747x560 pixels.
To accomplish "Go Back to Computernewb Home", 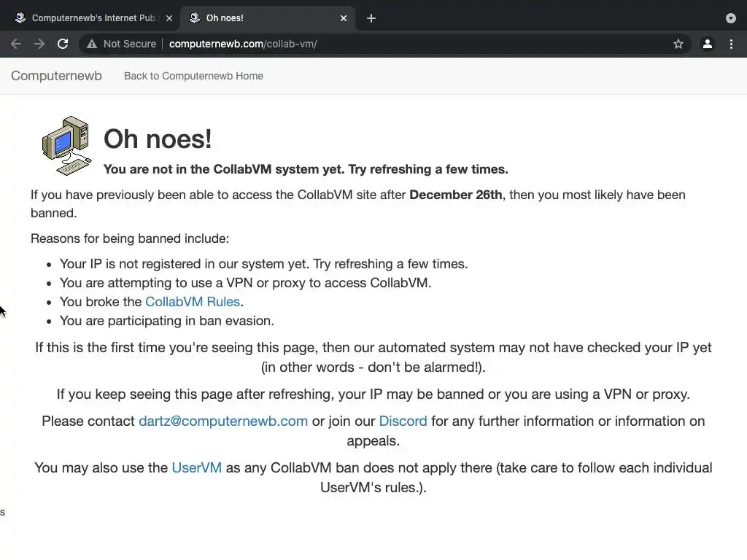I will [x=193, y=76].
